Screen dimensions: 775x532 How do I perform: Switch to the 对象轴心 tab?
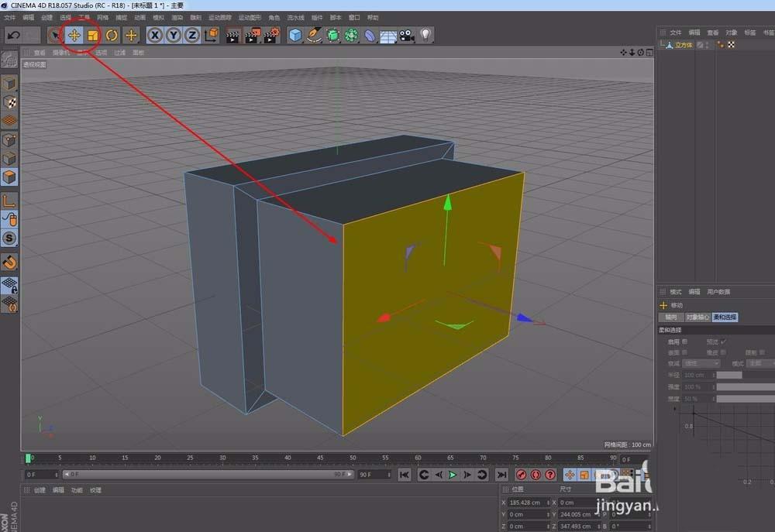click(x=697, y=317)
